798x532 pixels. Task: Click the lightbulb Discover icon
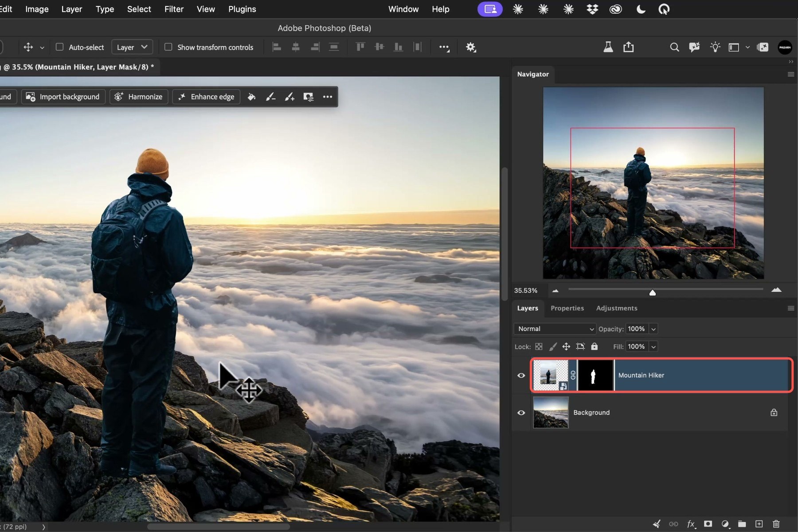[715, 47]
